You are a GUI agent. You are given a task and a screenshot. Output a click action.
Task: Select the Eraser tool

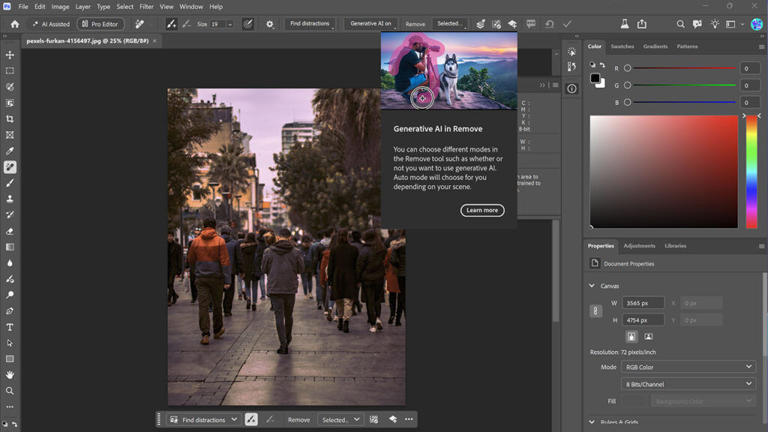tap(10, 231)
